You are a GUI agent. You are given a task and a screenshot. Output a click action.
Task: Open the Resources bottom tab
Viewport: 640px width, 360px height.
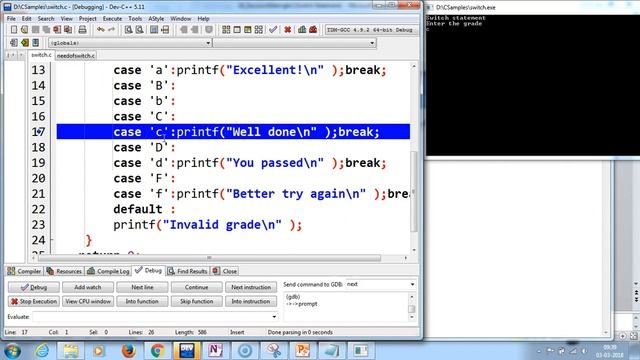pyautogui.click(x=64, y=271)
